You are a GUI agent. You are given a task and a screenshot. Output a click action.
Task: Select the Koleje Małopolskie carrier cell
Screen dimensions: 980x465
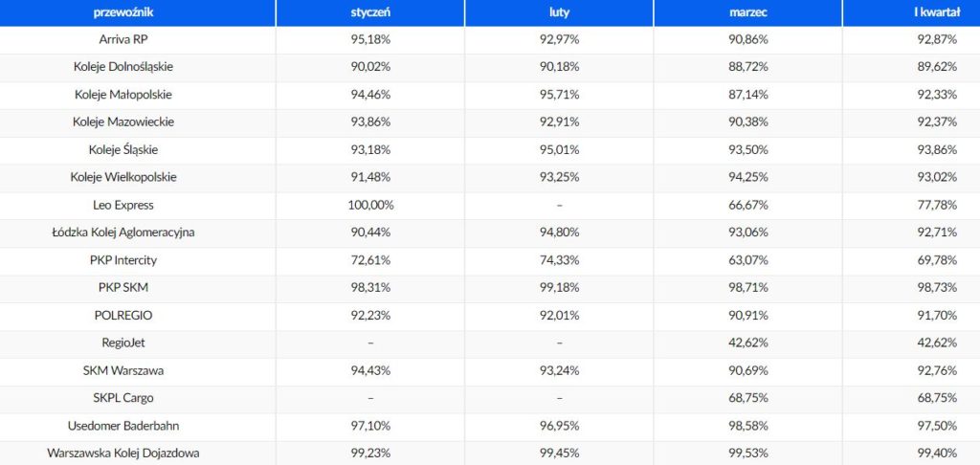123,95
